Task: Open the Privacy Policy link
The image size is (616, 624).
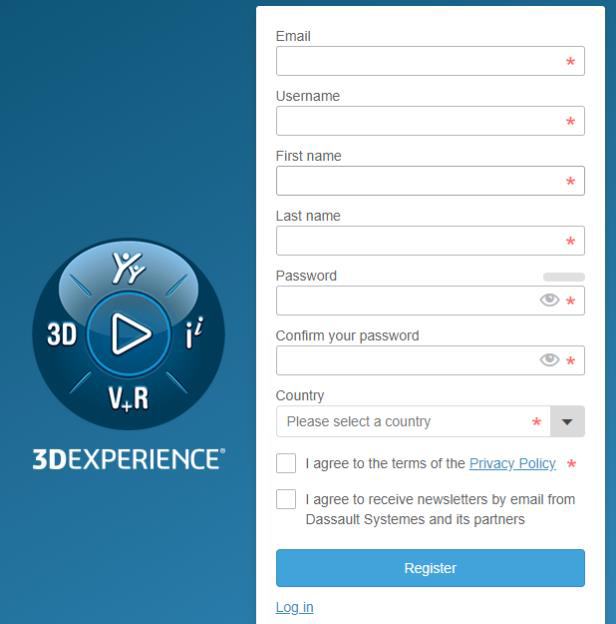Action: pos(512,464)
